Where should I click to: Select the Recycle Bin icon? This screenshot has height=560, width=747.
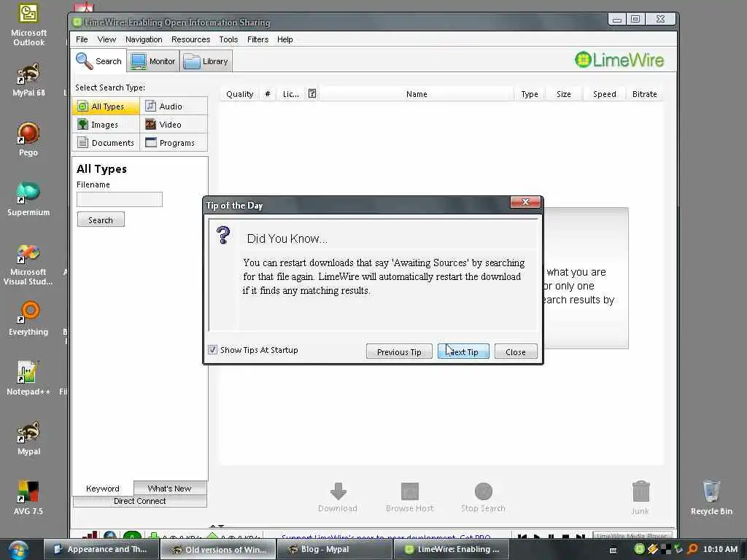tap(711, 497)
